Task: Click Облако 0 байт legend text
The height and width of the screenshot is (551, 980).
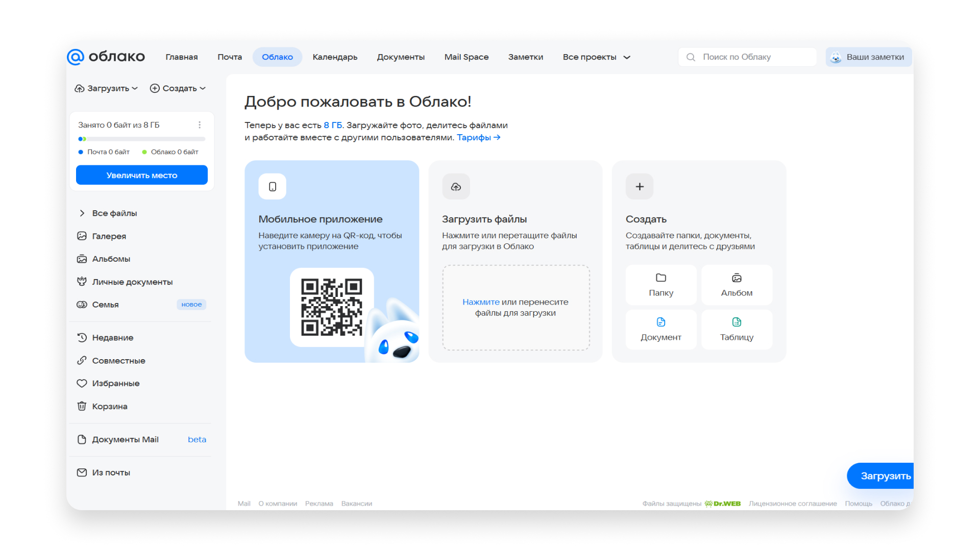Action: point(175,152)
